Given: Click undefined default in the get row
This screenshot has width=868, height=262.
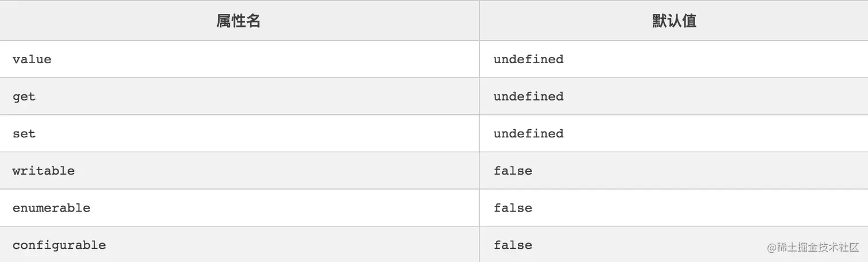Looking at the screenshot, I should [x=528, y=97].
